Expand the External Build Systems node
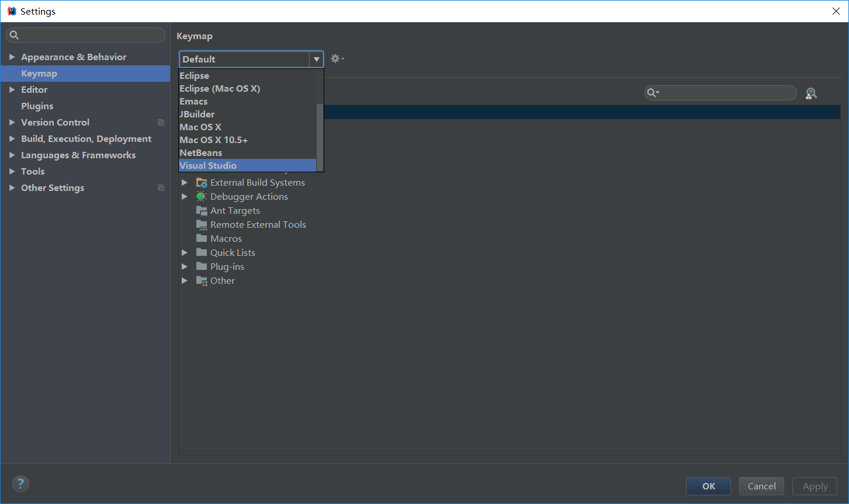Screen dimensions: 849x504 [185, 183]
